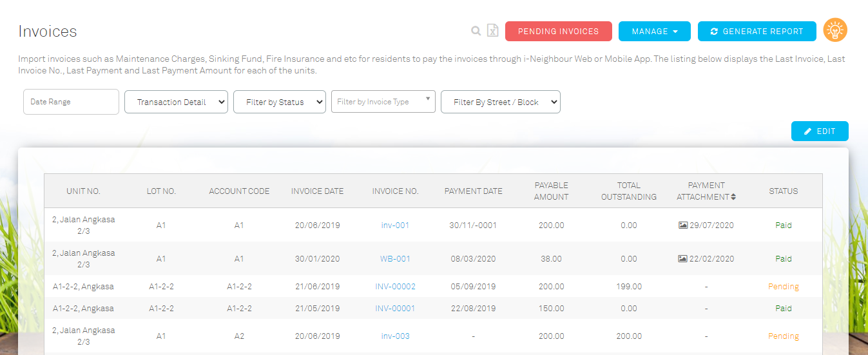This screenshot has width=868, height=355.
Task: Click the Pending Invoices button
Action: coord(559,31)
